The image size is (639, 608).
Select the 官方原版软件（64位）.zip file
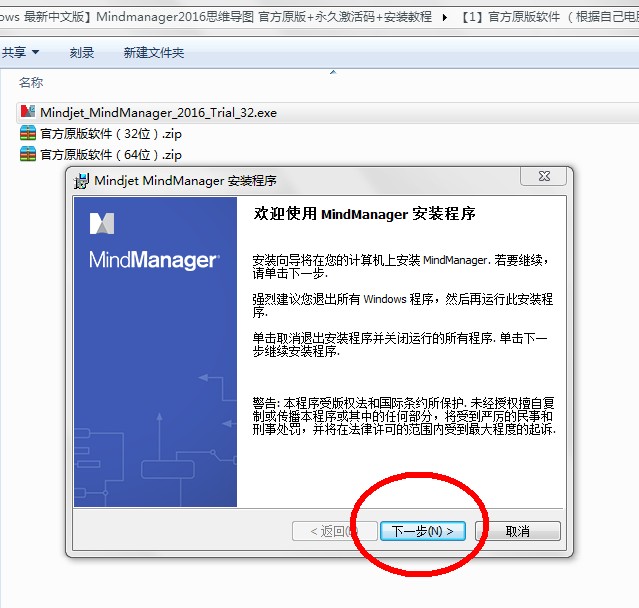pos(110,155)
